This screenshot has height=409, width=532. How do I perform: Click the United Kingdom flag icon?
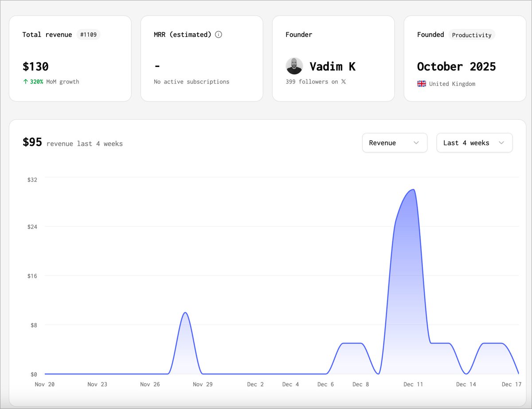coord(422,84)
